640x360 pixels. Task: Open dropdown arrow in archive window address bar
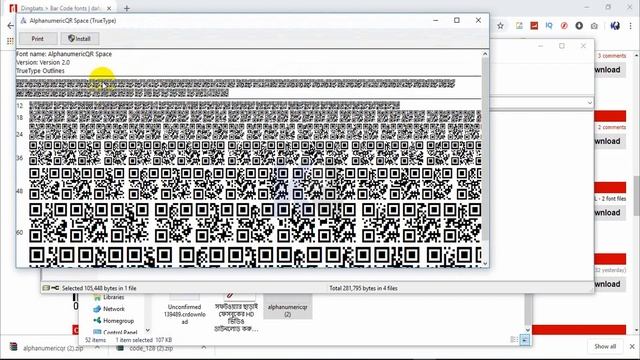[589, 102]
